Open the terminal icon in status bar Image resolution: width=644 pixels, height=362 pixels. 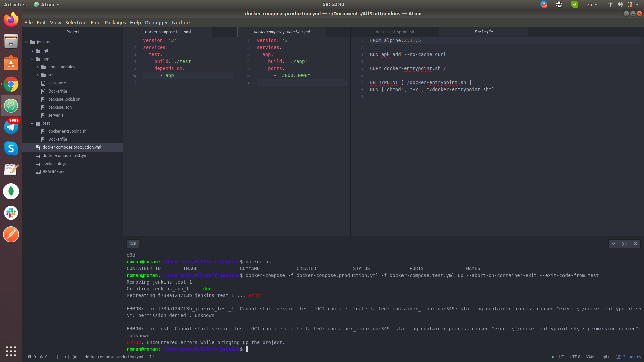(66, 357)
